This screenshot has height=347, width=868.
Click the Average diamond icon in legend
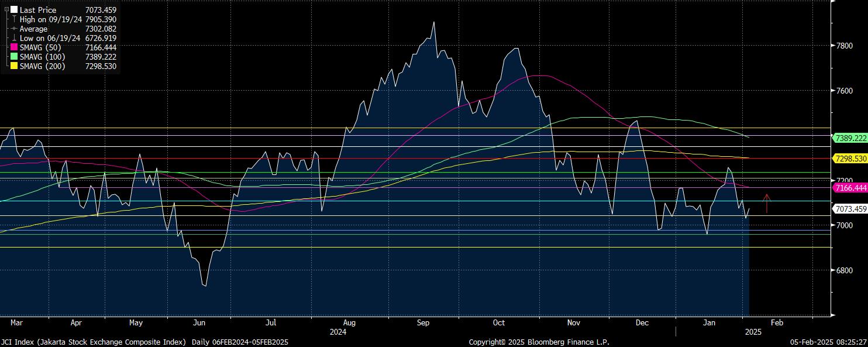coord(14,29)
